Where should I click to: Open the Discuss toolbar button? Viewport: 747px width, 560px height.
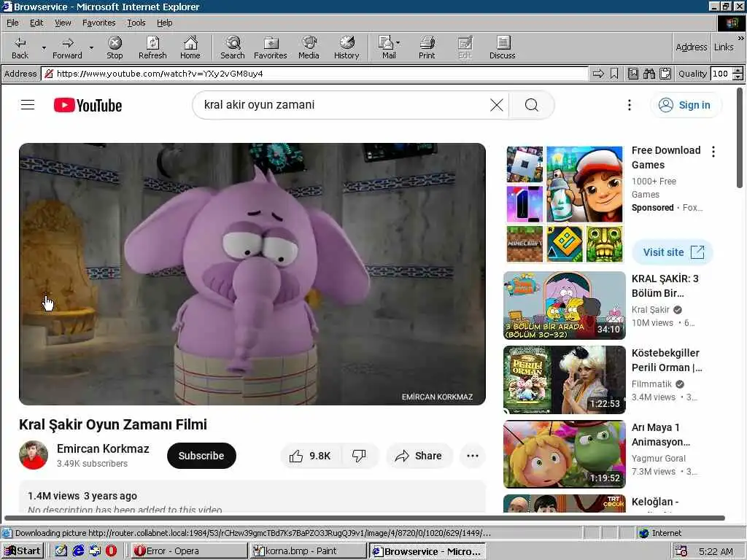pos(502,47)
